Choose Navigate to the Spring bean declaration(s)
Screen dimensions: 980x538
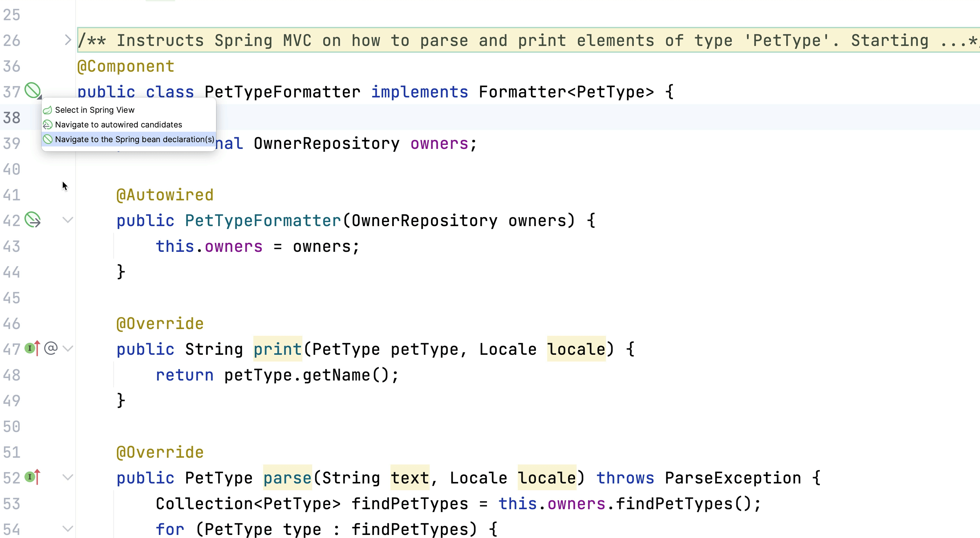[134, 139]
